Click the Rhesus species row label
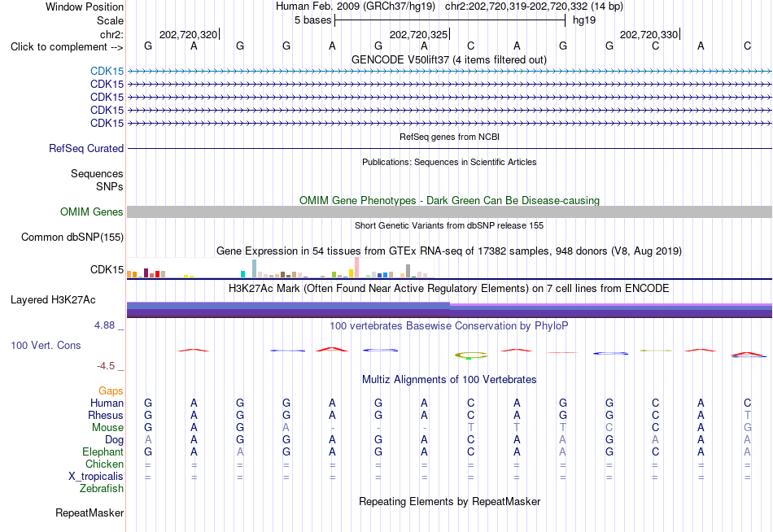This screenshot has height=532, width=773. tap(106, 416)
